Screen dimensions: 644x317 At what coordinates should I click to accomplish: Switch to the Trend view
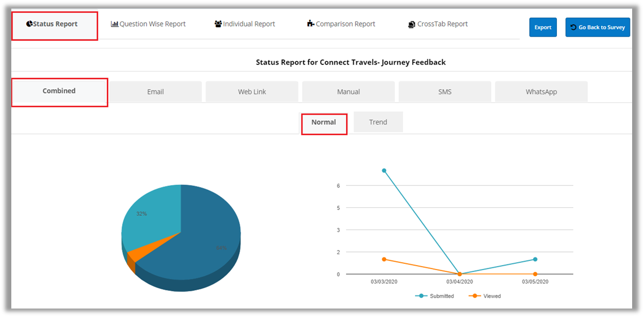pos(378,122)
